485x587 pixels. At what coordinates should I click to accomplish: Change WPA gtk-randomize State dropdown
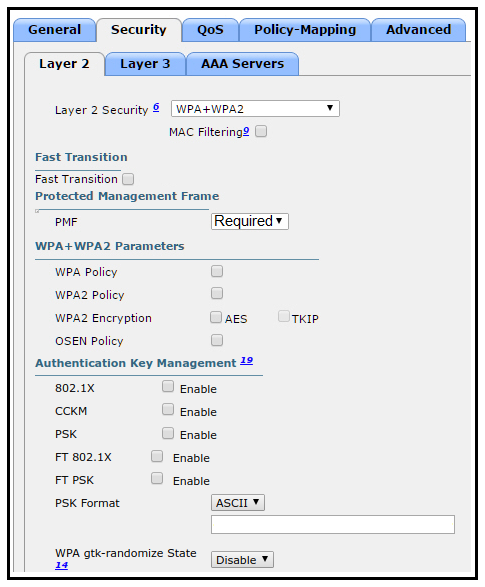click(242, 560)
